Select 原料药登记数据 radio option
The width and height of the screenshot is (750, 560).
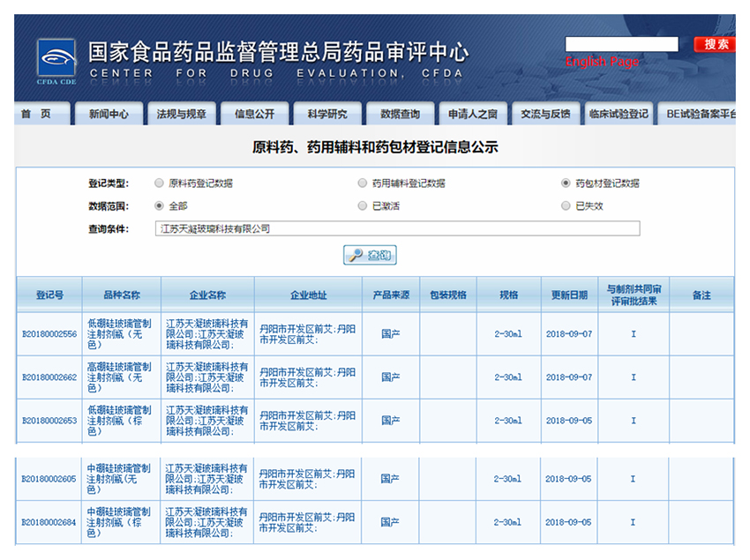159,183
